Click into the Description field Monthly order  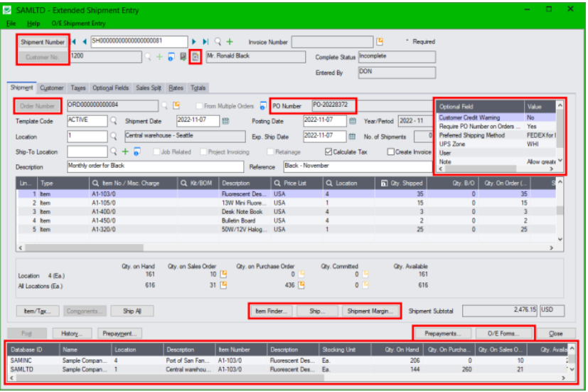(x=155, y=166)
